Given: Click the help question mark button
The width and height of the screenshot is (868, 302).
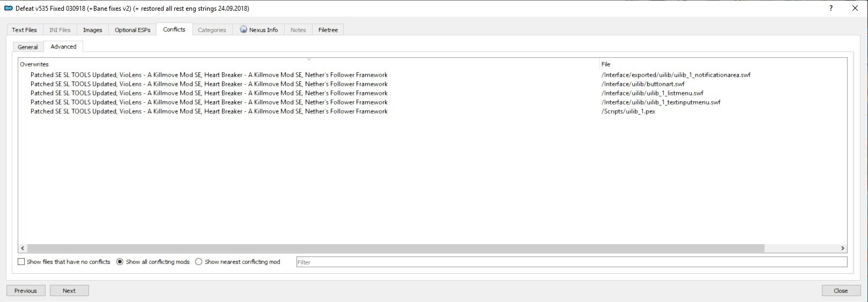Looking at the screenshot, I should click(831, 8).
